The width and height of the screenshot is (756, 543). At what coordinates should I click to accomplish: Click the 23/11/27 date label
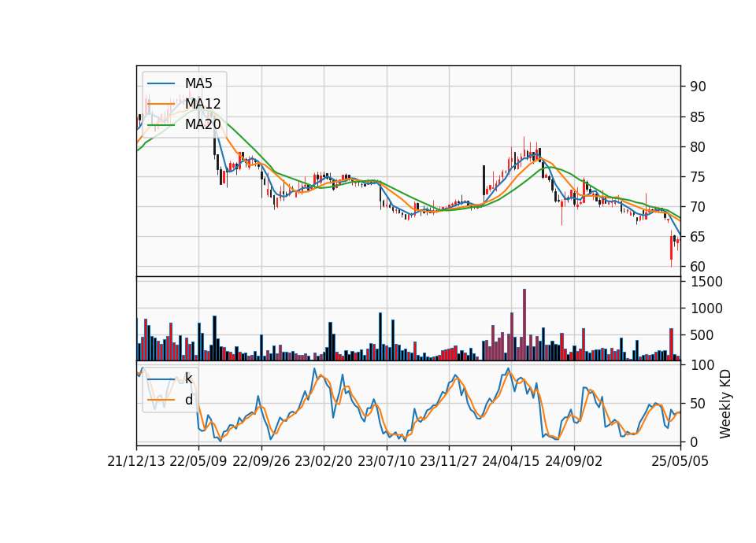click(449, 461)
